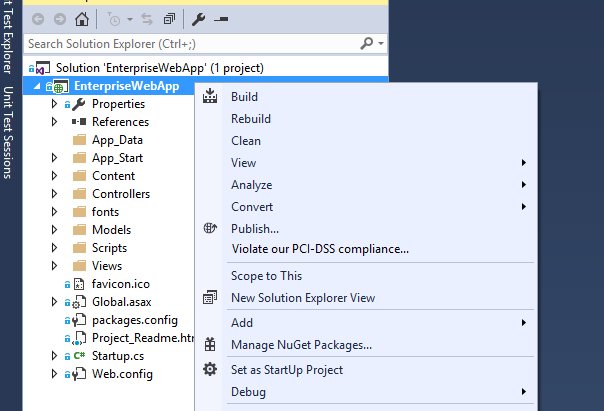The width and height of the screenshot is (604, 411).
Task: Expand the Properties node
Action: point(54,104)
